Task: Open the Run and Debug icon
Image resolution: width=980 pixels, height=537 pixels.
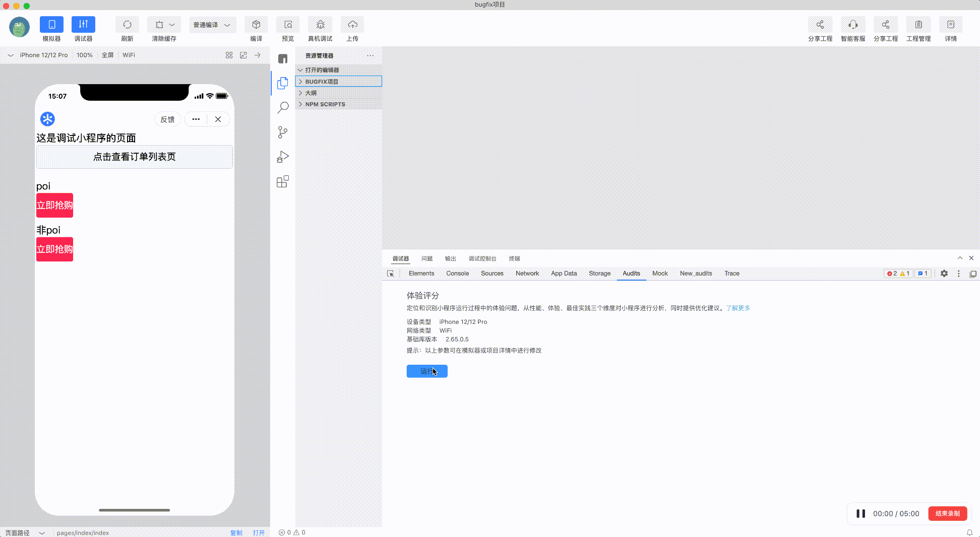Action: pyautogui.click(x=283, y=157)
